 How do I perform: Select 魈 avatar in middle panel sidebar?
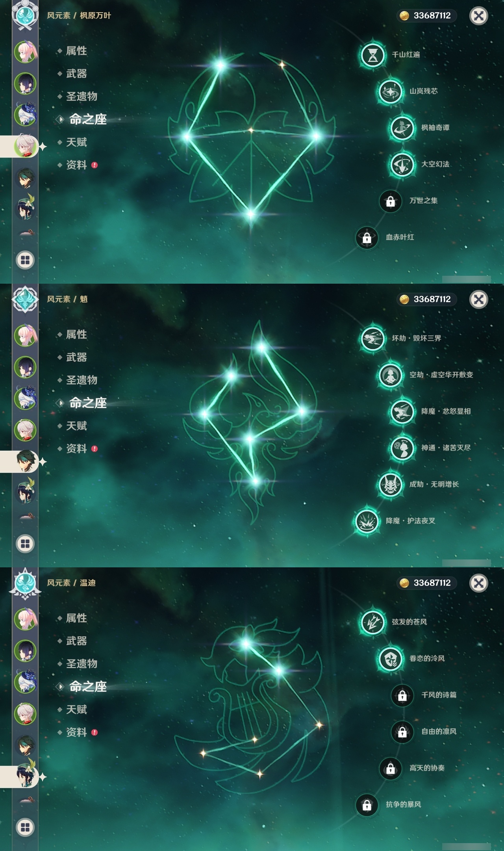26,461
